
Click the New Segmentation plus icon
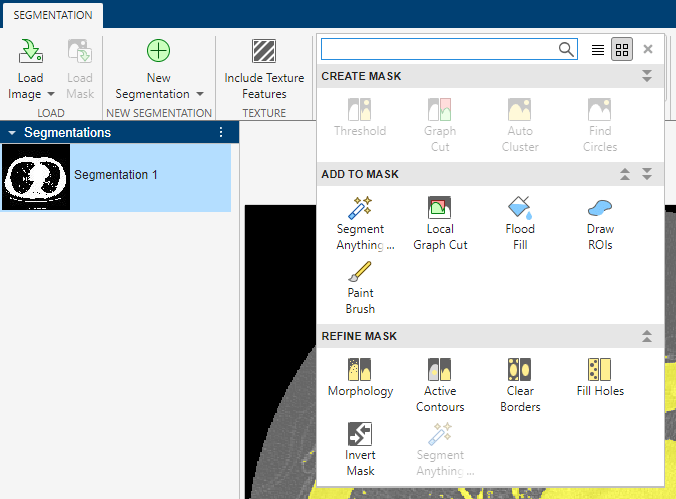click(158, 51)
